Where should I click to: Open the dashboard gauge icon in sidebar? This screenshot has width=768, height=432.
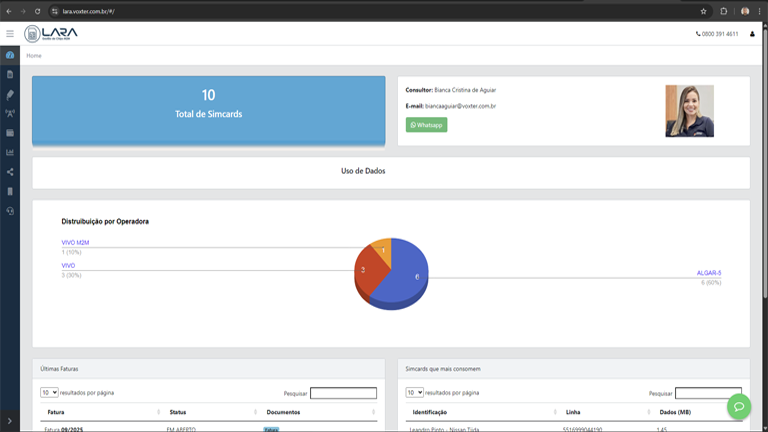pyautogui.click(x=10, y=55)
